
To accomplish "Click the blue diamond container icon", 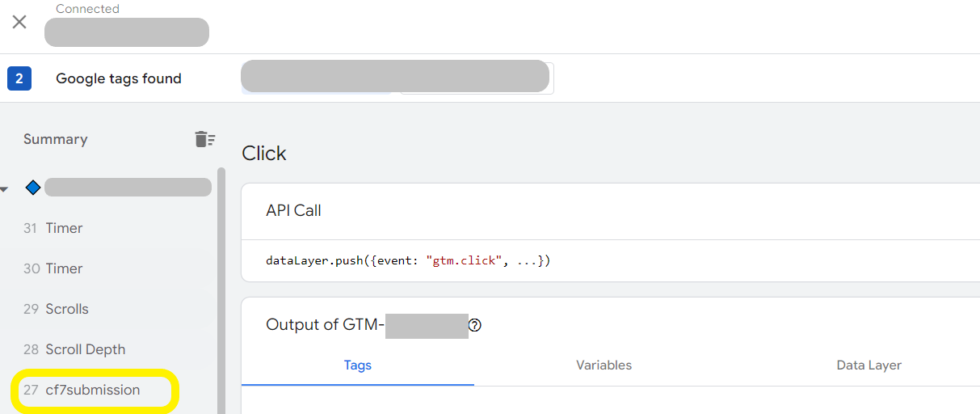I will tap(33, 188).
